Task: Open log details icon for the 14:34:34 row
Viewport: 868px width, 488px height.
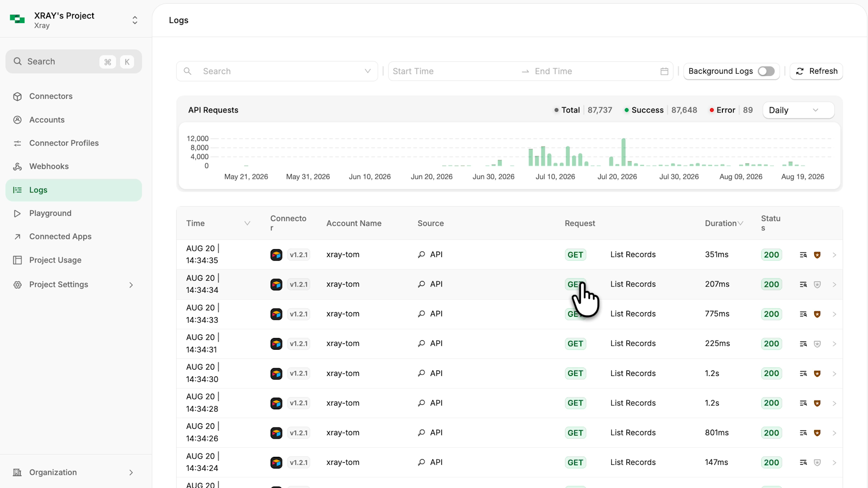Action: click(x=803, y=285)
